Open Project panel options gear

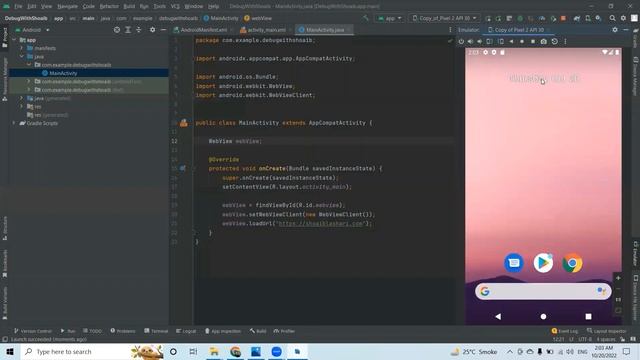[152, 30]
